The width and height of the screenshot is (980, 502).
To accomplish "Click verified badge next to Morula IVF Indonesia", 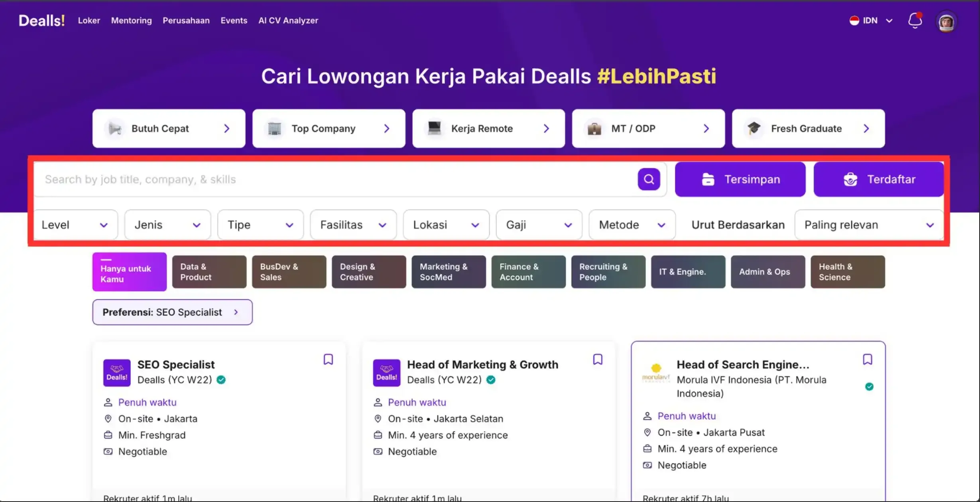I will (869, 387).
